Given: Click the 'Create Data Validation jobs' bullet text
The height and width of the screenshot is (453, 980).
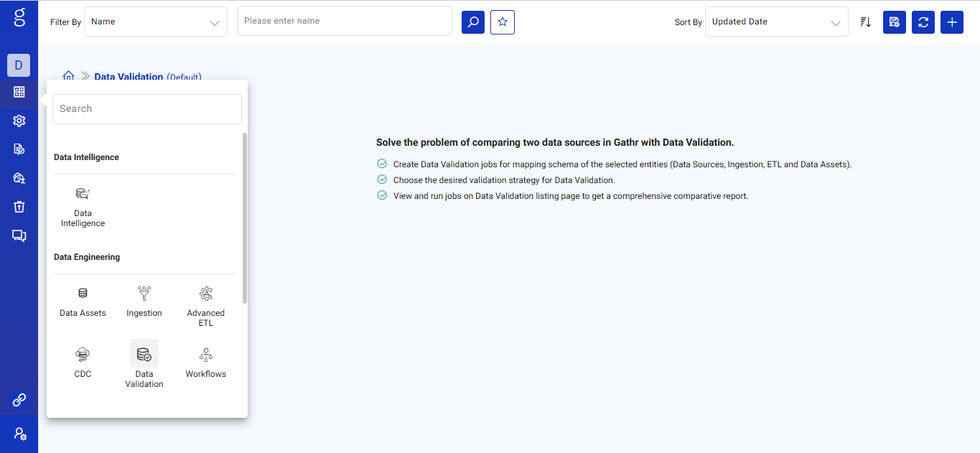Looking at the screenshot, I should coord(622,164).
